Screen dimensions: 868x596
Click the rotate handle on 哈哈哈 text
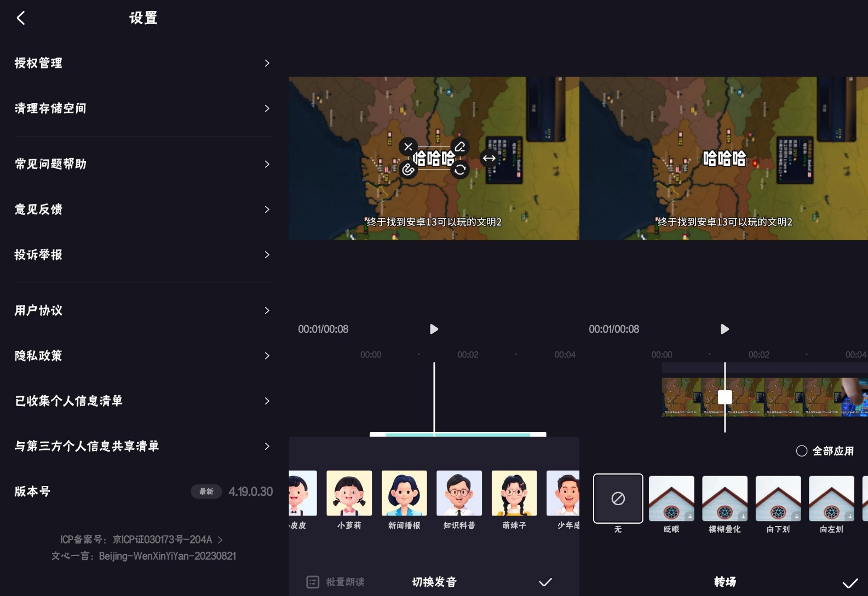(x=460, y=170)
